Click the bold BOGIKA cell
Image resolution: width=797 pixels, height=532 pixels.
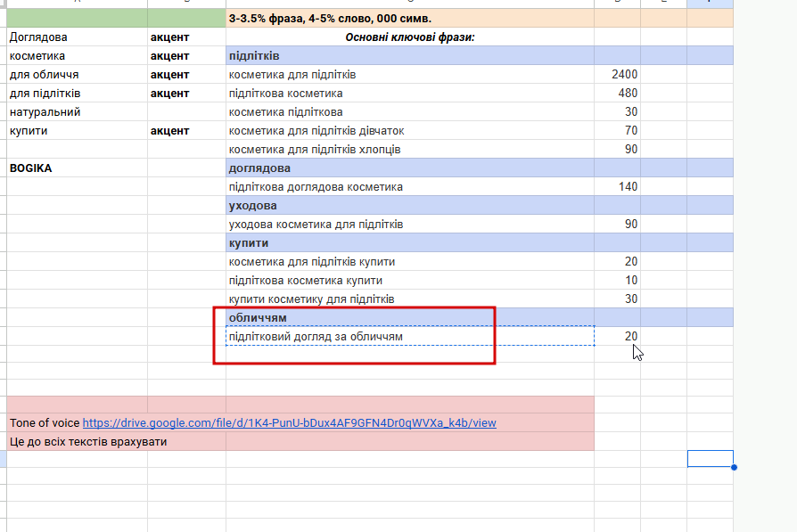78,168
